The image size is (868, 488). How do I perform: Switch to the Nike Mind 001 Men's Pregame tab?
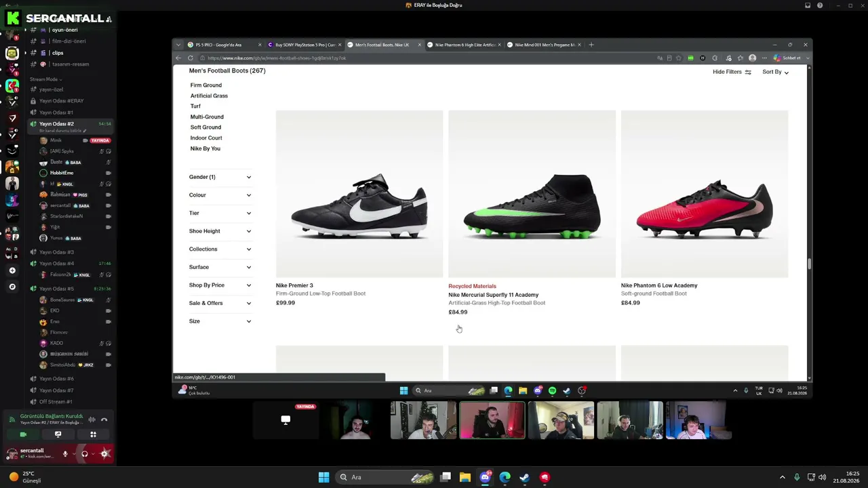[x=544, y=45]
